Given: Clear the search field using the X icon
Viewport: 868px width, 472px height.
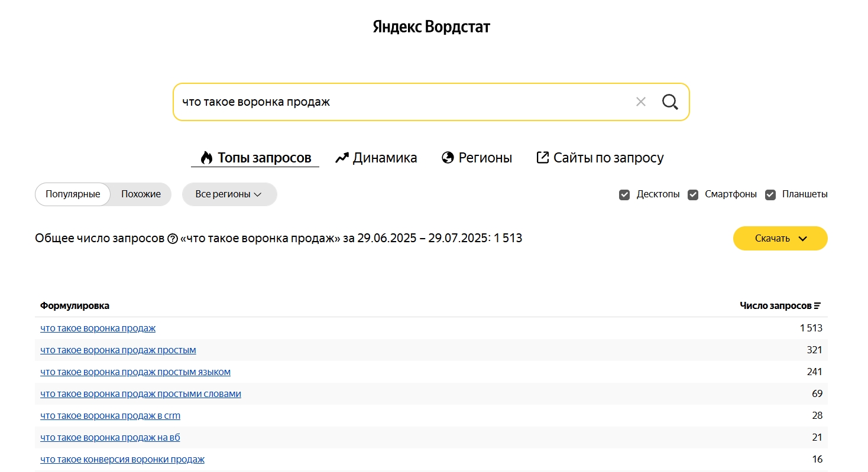Looking at the screenshot, I should [x=640, y=102].
